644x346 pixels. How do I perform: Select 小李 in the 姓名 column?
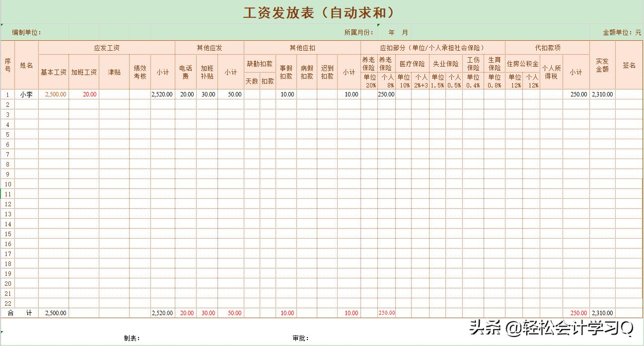pyautogui.click(x=26, y=94)
